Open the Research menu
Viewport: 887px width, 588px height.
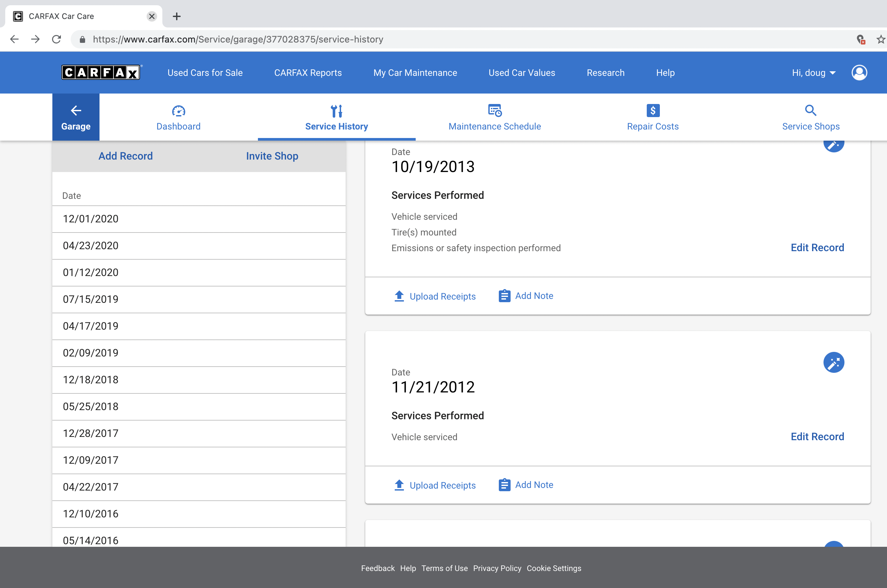(x=605, y=73)
